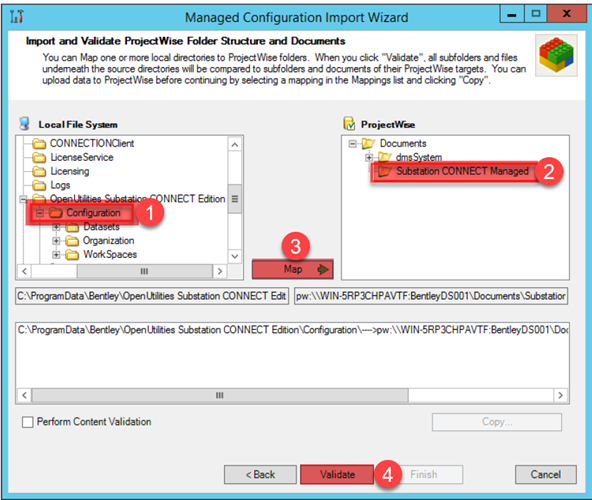Select Documents in ProjectWise tree
592x500 pixels.
pyautogui.click(x=403, y=144)
